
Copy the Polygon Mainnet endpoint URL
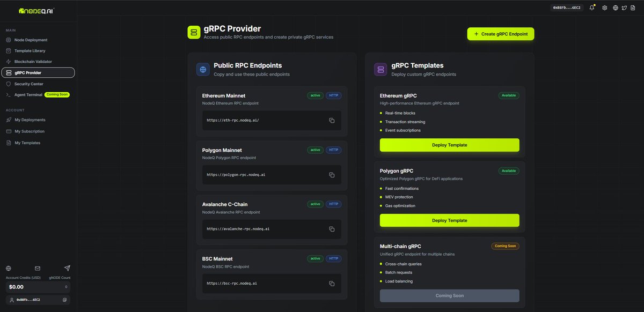coord(332,175)
